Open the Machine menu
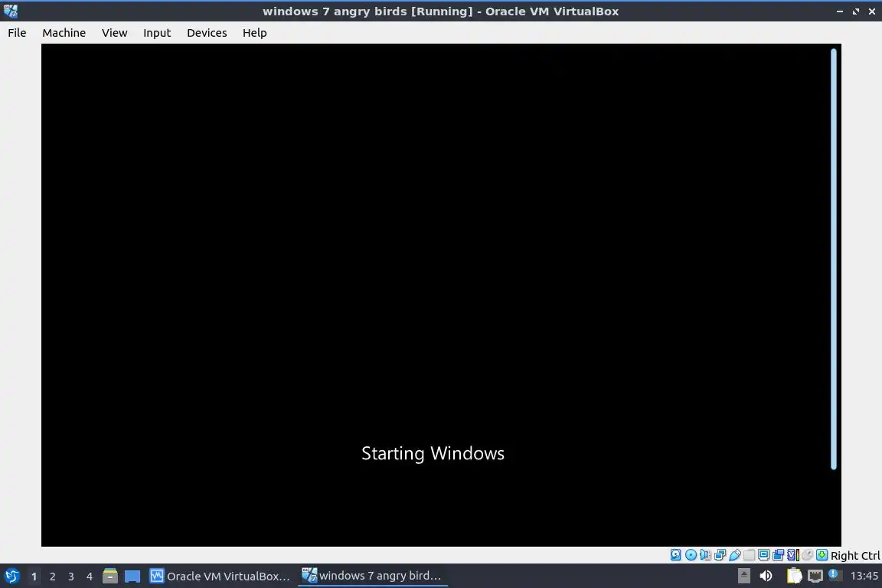 [x=64, y=33]
